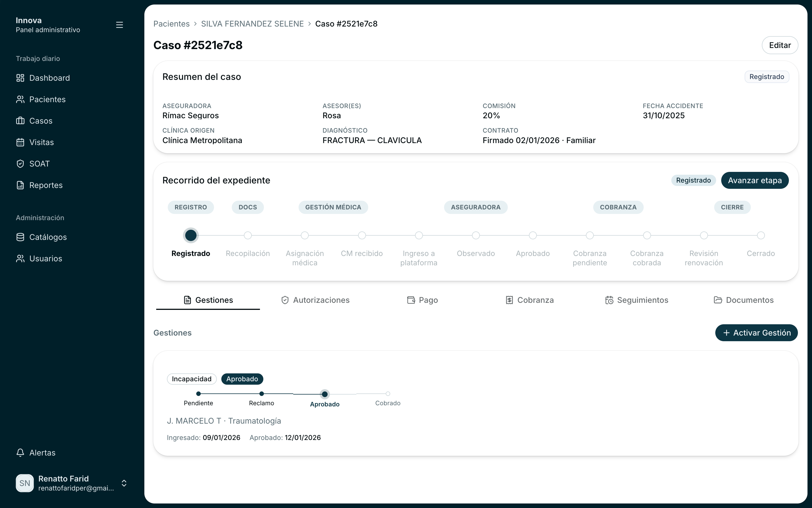Click the Activar Gestión button
This screenshot has height=508, width=812.
756,333
